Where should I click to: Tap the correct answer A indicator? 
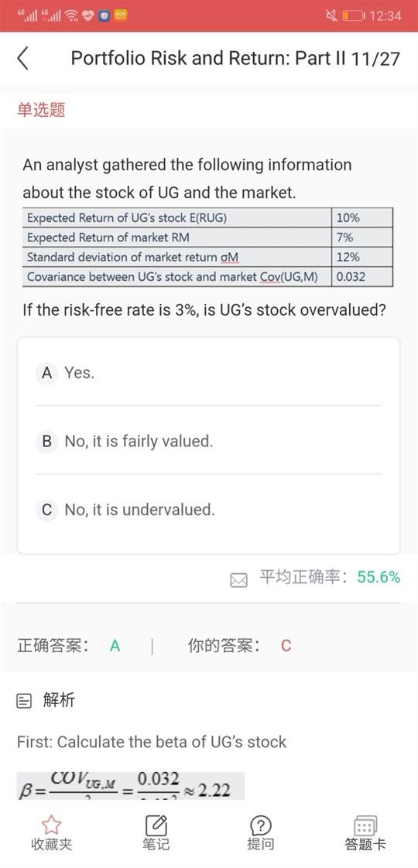pos(115,645)
